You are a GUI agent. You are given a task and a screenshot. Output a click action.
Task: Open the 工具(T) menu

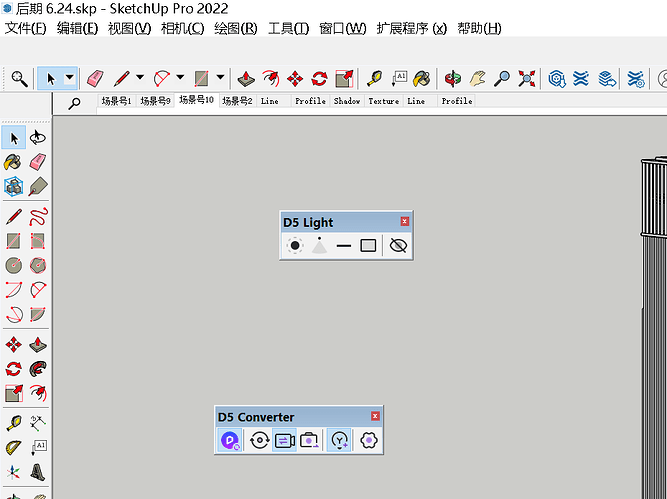coord(288,28)
